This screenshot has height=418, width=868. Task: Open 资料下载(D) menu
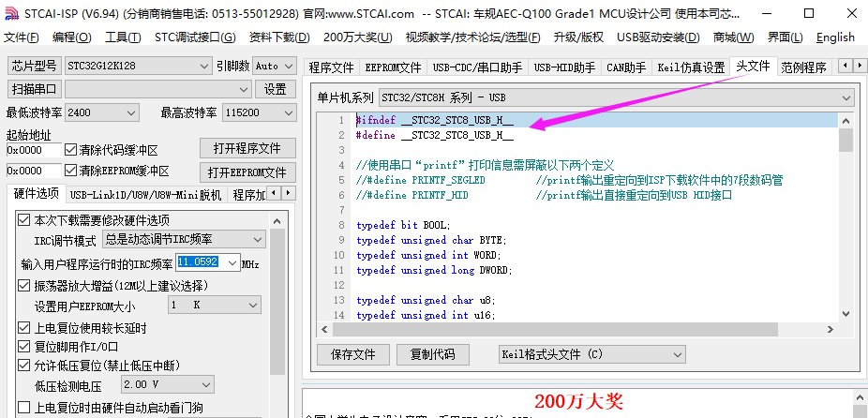point(279,37)
